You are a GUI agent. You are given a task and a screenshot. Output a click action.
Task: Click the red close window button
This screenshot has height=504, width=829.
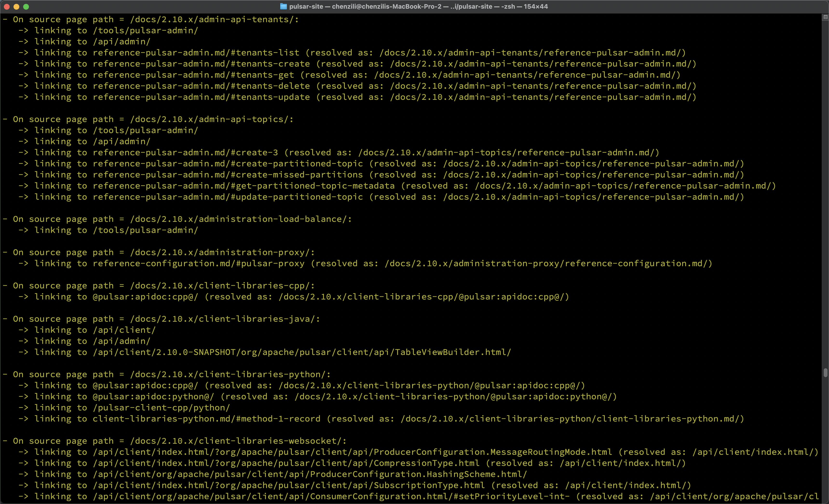[x=7, y=7]
